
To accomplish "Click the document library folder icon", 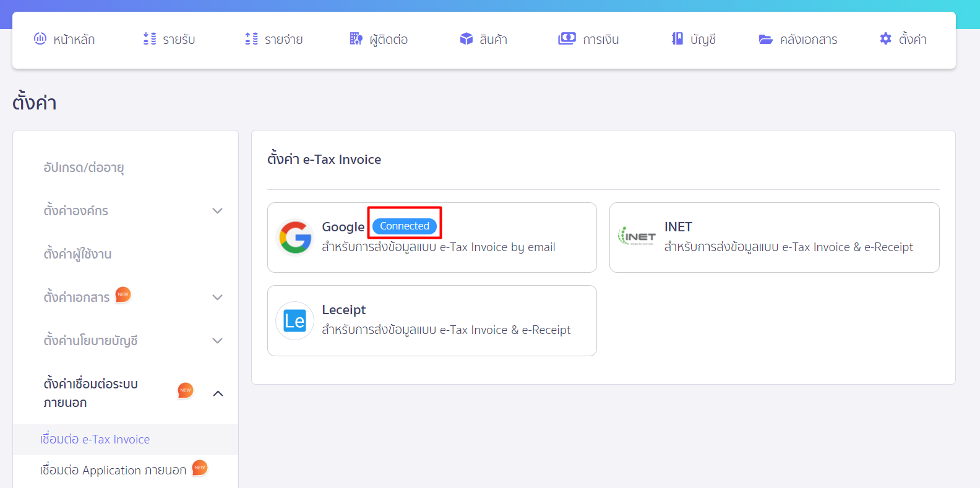I will [766, 39].
